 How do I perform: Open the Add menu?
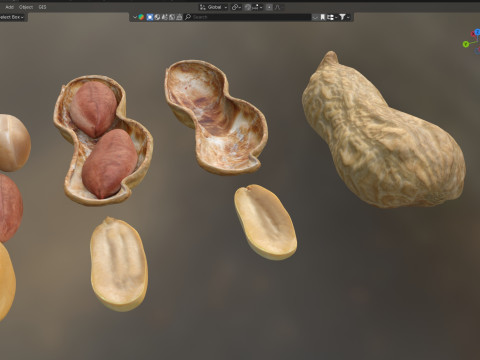click(x=10, y=7)
